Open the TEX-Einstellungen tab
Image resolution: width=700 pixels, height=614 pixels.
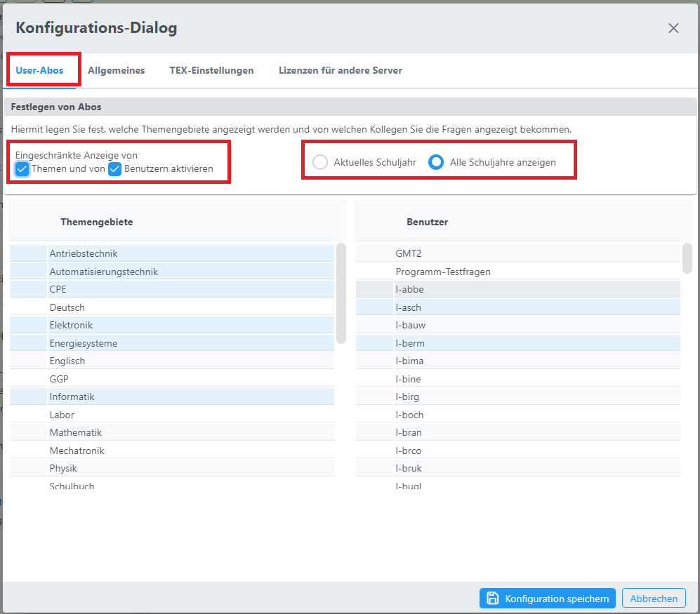(x=211, y=70)
